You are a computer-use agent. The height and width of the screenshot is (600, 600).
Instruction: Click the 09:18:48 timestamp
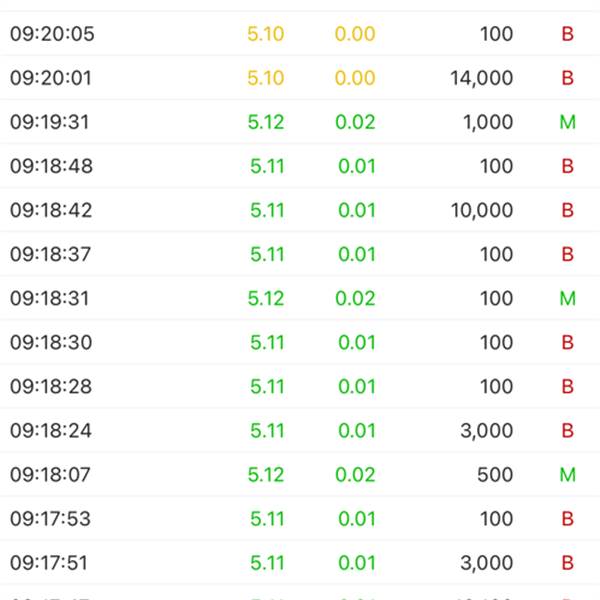pyautogui.click(x=51, y=166)
